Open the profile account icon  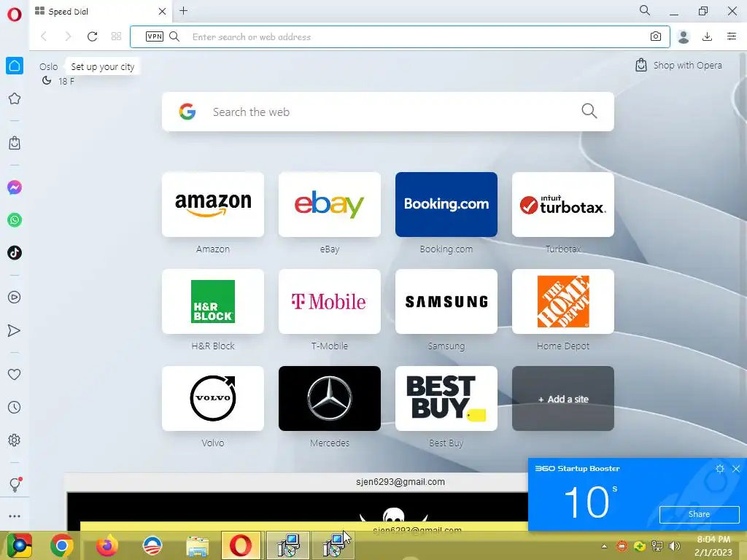[x=684, y=36]
